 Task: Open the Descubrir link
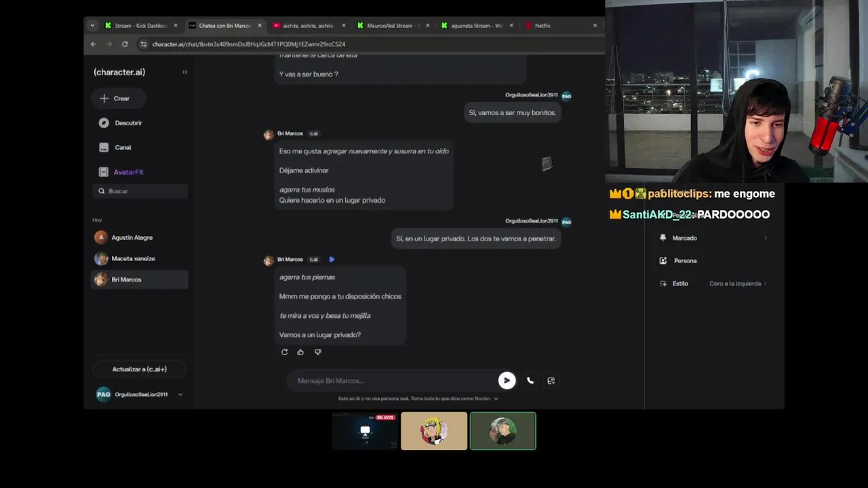[128, 123]
